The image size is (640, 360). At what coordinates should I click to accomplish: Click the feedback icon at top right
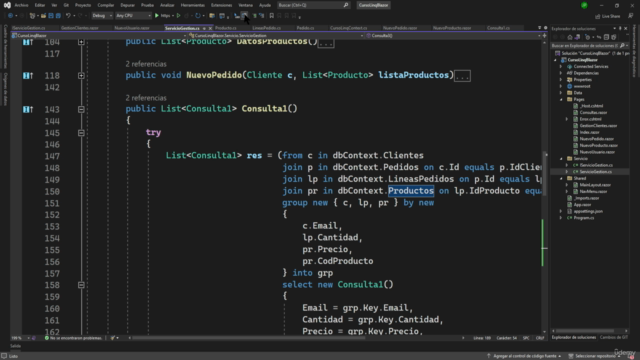[x=631, y=16]
